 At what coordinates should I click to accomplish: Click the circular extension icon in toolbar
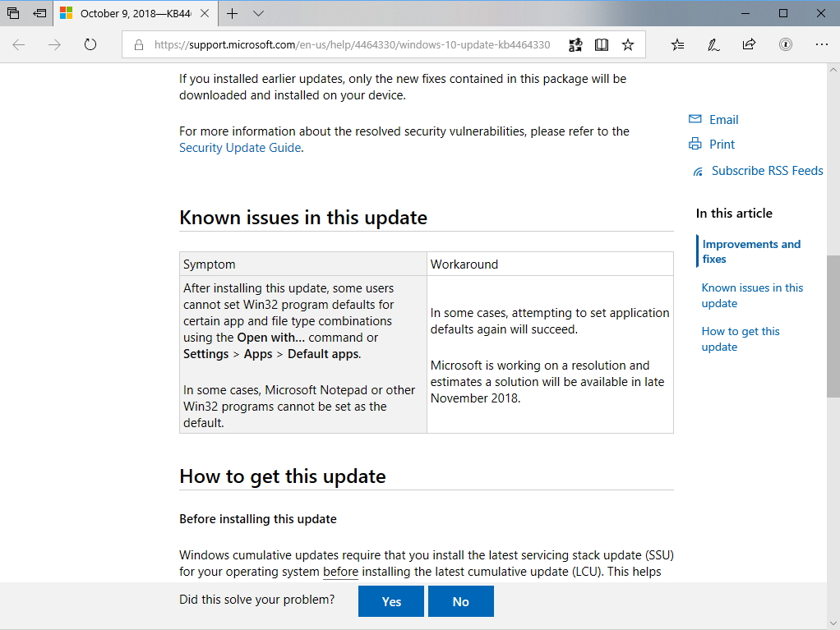[786, 44]
